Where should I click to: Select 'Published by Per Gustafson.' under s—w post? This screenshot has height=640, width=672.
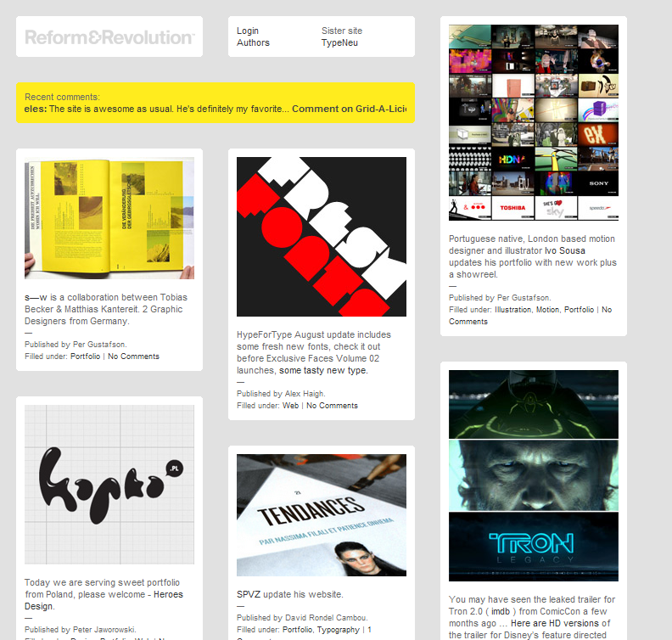pos(76,345)
